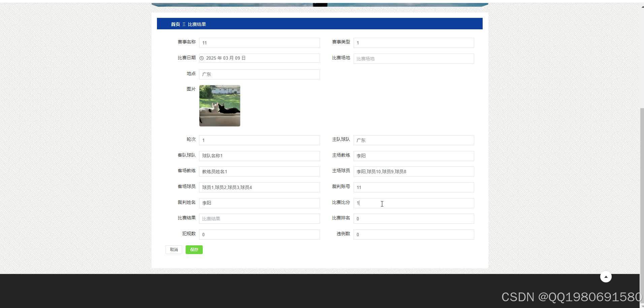Select the 比赛结果 breadcrumb item
Viewport: 644px width, 308px height.
pos(196,24)
